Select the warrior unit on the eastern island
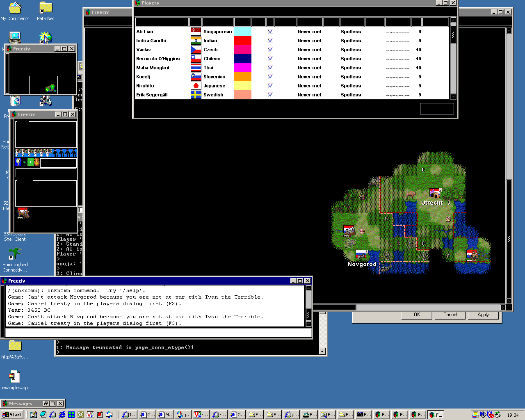 (x=472, y=255)
